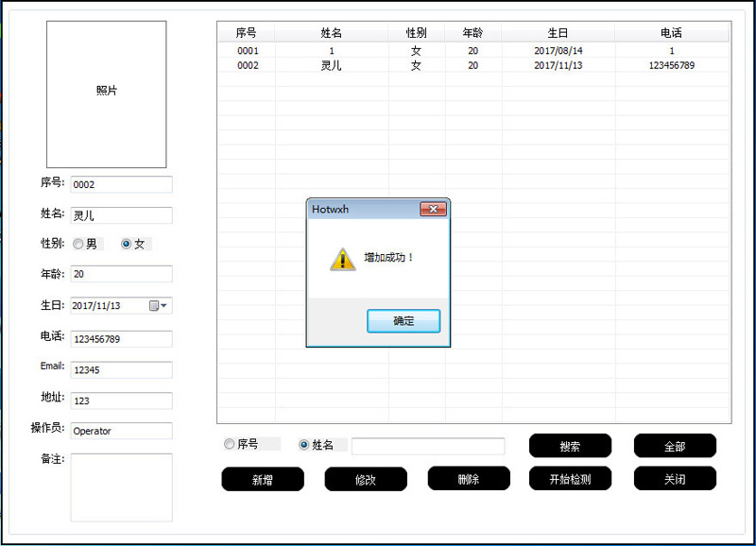The image size is (756, 546).
Task: Click the 关闭 button
Action: [x=675, y=479]
